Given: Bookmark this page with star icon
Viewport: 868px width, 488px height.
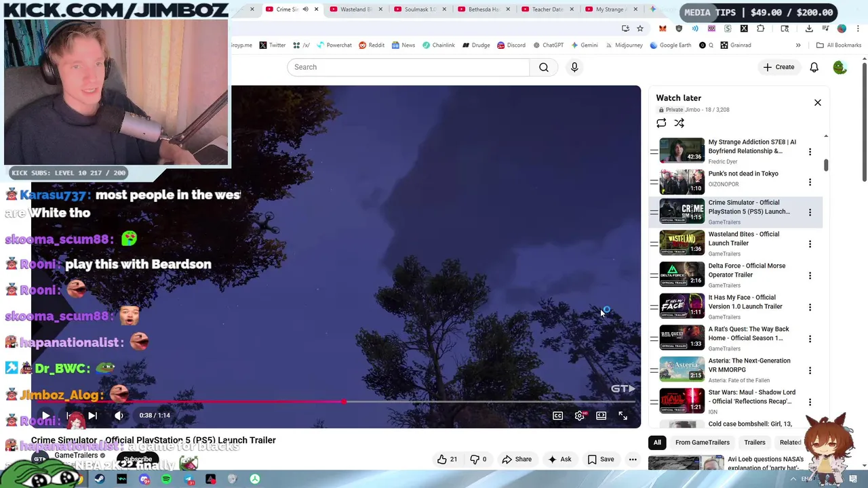Looking at the screenshot, I should (x=640, y=28).
